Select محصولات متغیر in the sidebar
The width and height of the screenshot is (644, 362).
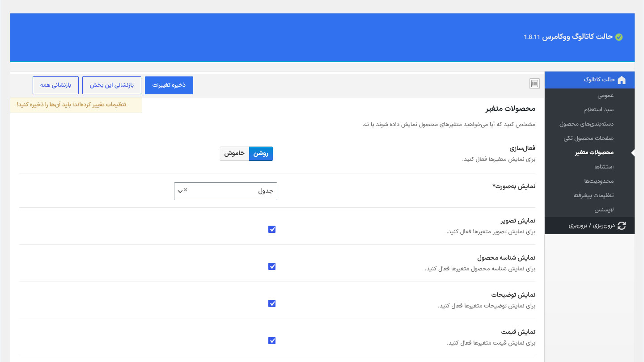589,153
